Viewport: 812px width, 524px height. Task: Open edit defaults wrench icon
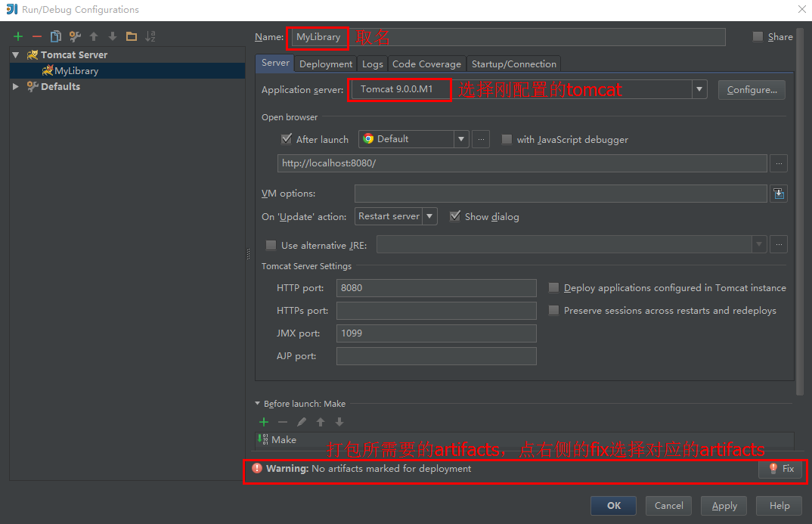[x=75, y=36]
